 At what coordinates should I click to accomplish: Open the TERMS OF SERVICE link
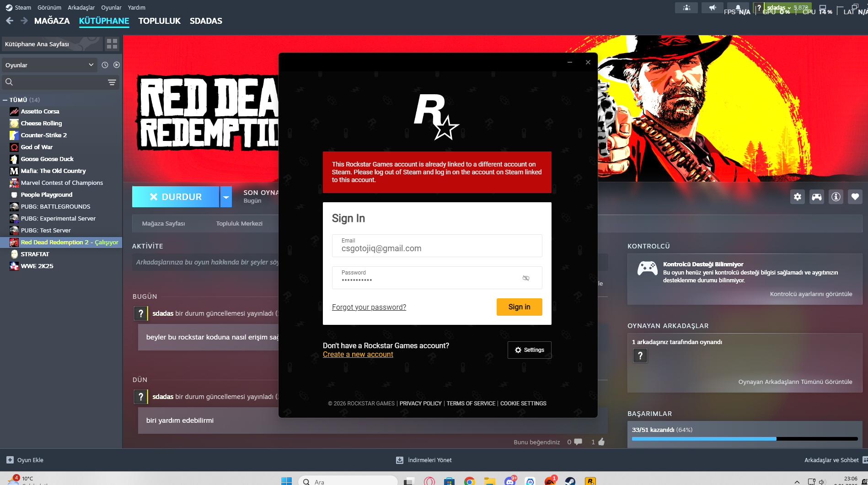coord(471,403)
